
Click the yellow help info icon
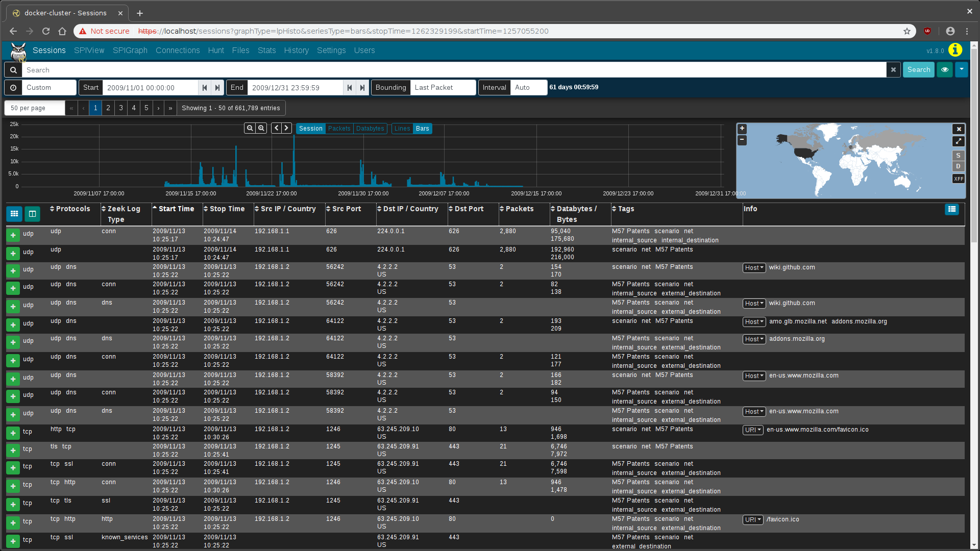(x=955, y=50)
